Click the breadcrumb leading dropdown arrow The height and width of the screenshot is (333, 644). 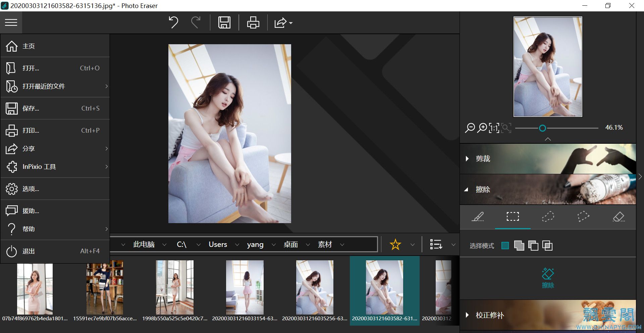point(123,245)
